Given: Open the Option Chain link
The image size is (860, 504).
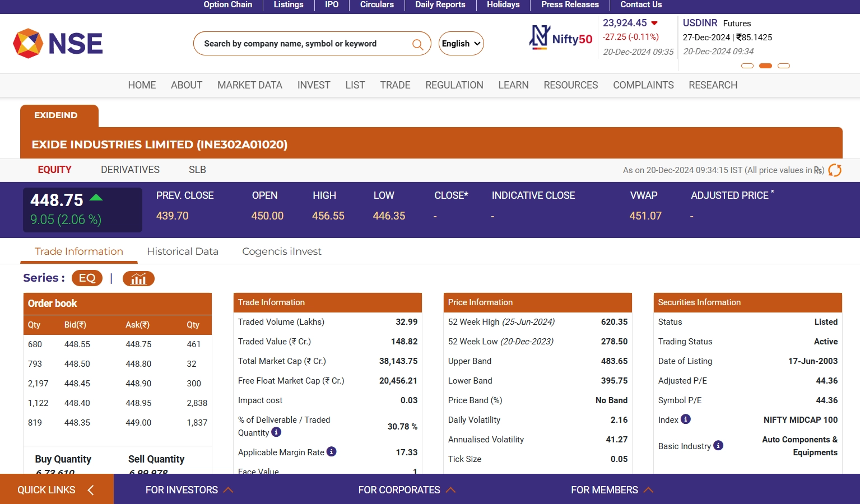Looking at the screenshot, I should click(x=227, y=5).
